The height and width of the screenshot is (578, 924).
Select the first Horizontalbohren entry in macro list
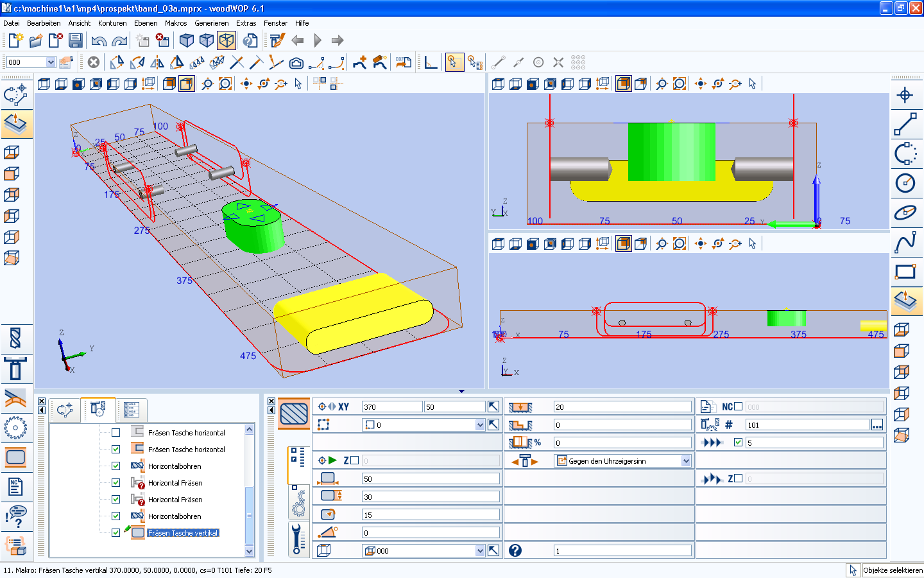tap(175, 466)
